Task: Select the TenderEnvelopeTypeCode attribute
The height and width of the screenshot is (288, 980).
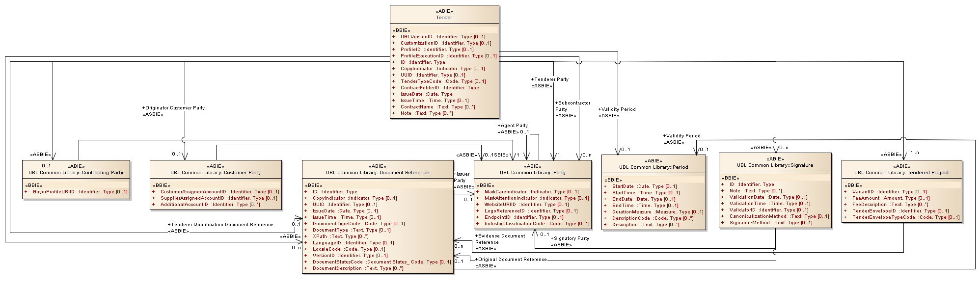Action: 906,217
